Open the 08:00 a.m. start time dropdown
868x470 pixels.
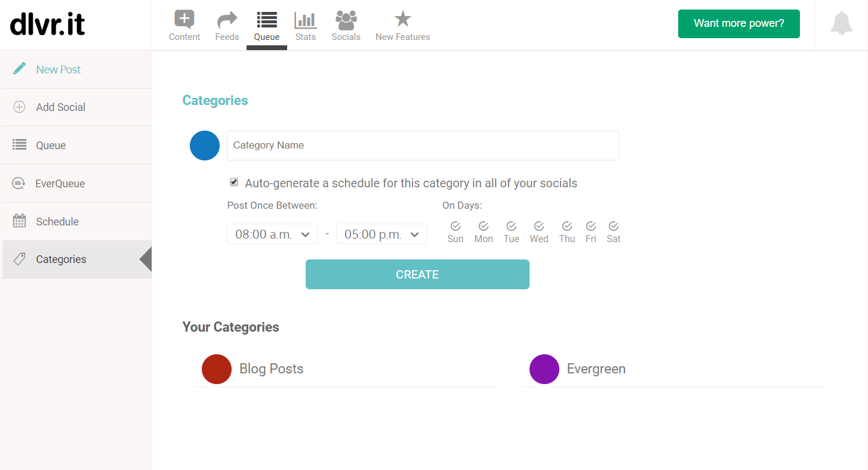[x=273, y=234]
